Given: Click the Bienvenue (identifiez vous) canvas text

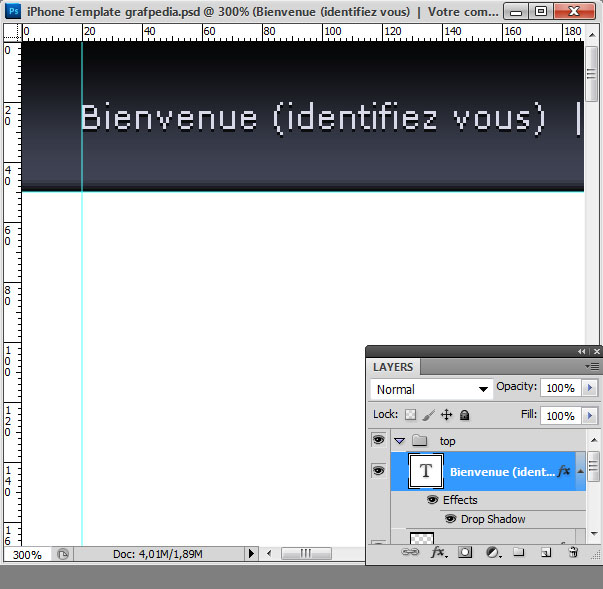Looking at the screenshot, I should [313, 118].
